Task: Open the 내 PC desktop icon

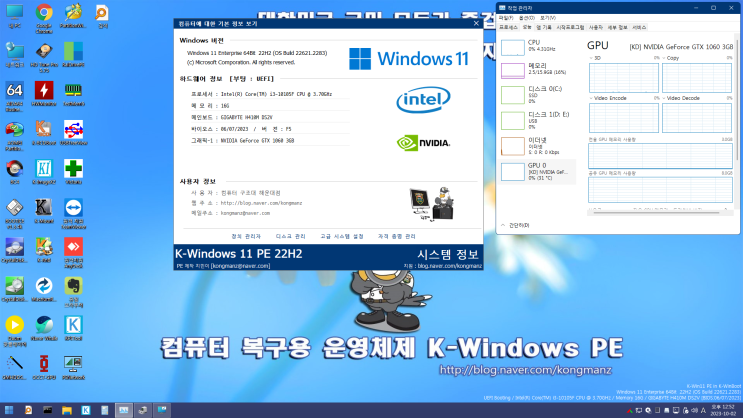Action: (14, 16)
